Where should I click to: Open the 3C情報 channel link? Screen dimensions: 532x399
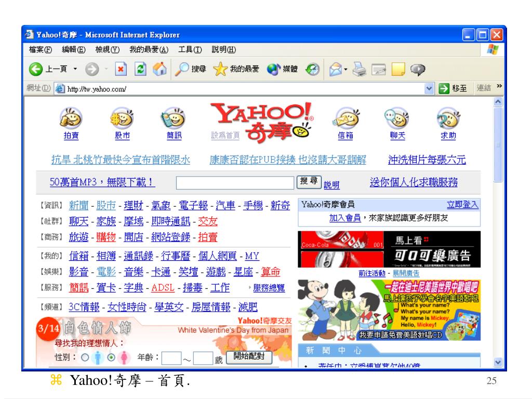[x=84, y=307]
